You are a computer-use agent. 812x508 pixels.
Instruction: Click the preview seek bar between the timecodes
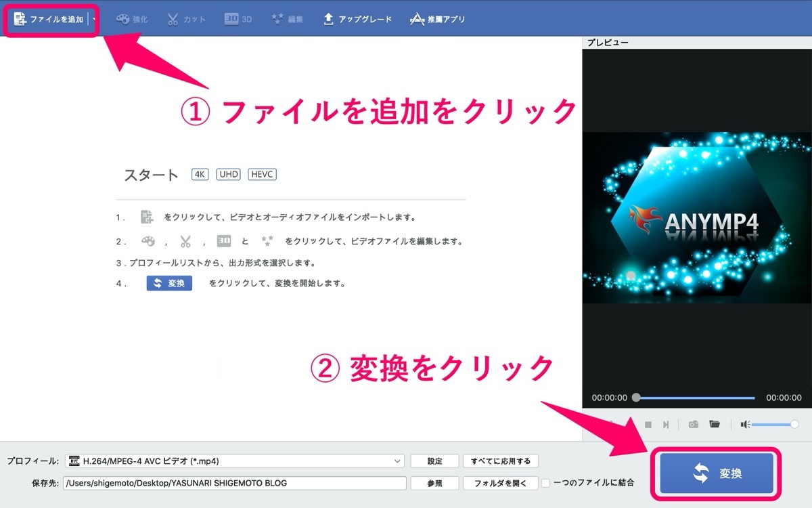pos(695,398)
